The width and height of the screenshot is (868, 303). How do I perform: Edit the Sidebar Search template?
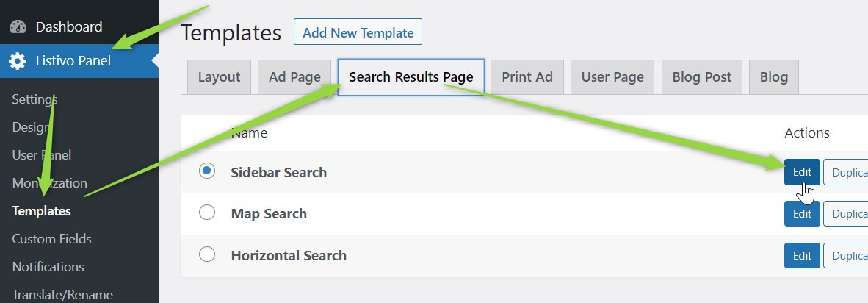(802, 172)
